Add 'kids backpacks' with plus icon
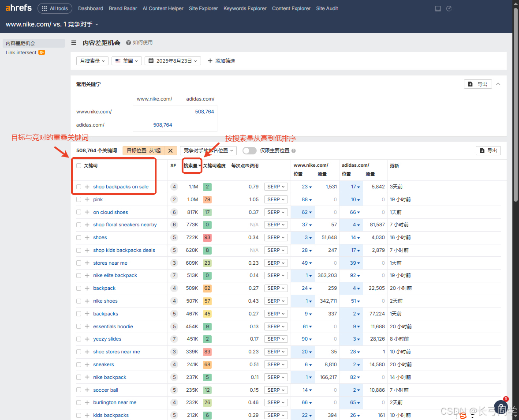This screenshot has width=519, height=420. [x=87, y=415]
